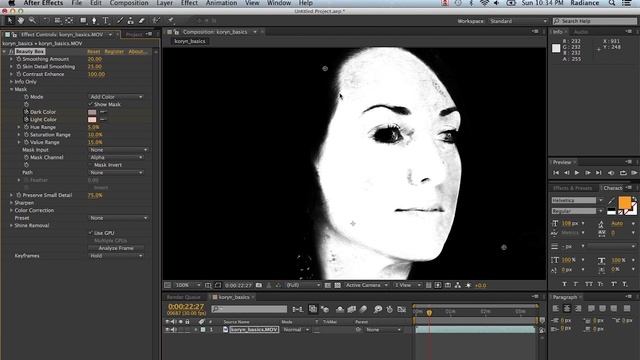Take snapshot with camera icon

(x=259, y=285)
